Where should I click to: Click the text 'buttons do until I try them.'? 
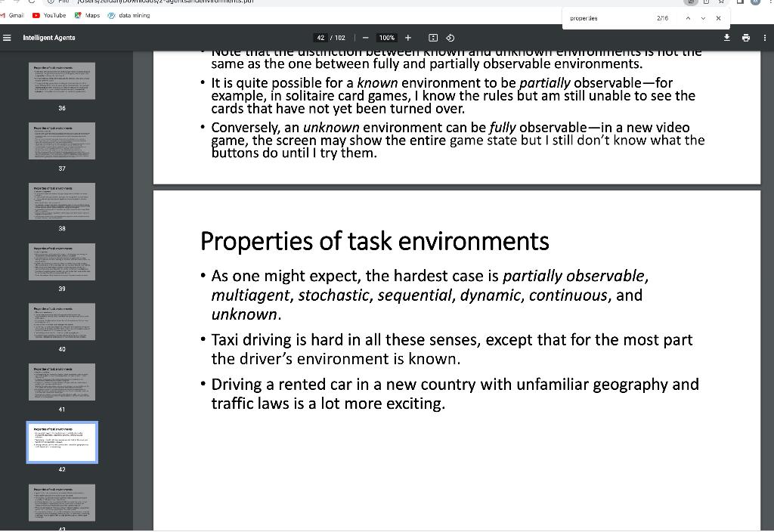(x=294, y=153)
